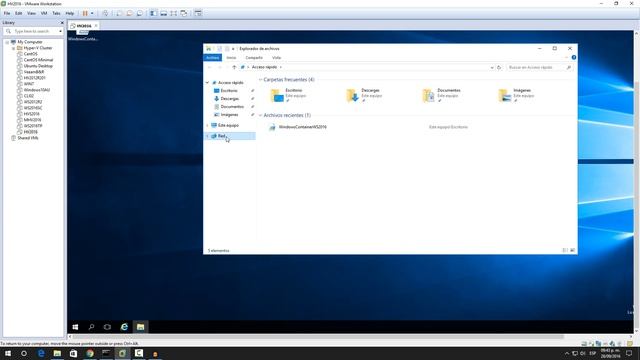Collapse the Archivos recientes group
This screenshot has width=640, height=360.
coord(260,116)
